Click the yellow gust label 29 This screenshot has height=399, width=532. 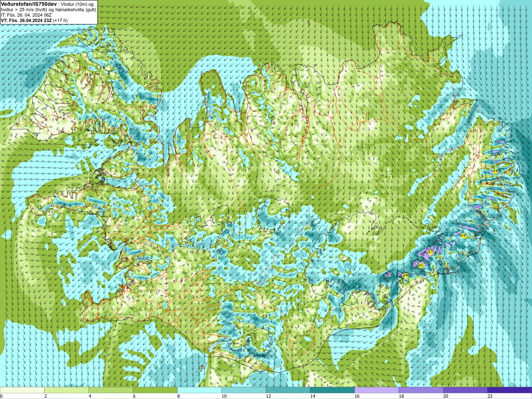(463, 235)
